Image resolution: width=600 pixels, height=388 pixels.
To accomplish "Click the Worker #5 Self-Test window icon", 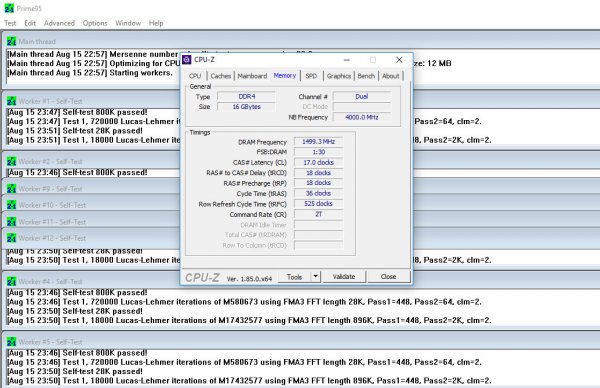I will point(11,342).
